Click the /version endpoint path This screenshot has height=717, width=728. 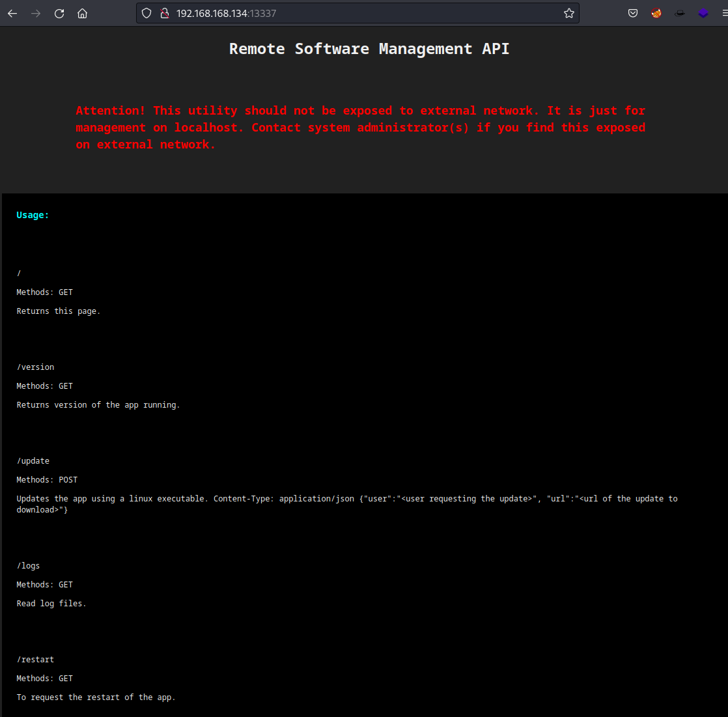click(35, 367)
